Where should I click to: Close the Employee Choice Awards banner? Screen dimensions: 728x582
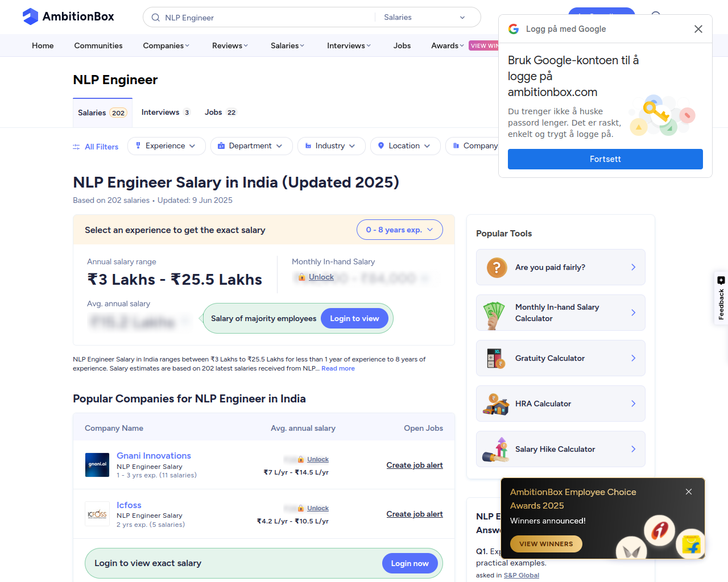tap(689, 492)
